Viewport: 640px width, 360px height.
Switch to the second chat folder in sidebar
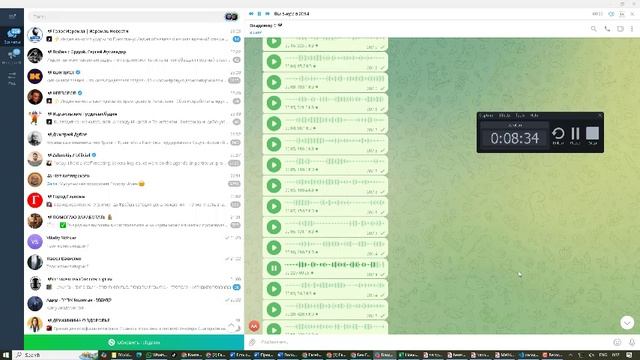[12, 56]
